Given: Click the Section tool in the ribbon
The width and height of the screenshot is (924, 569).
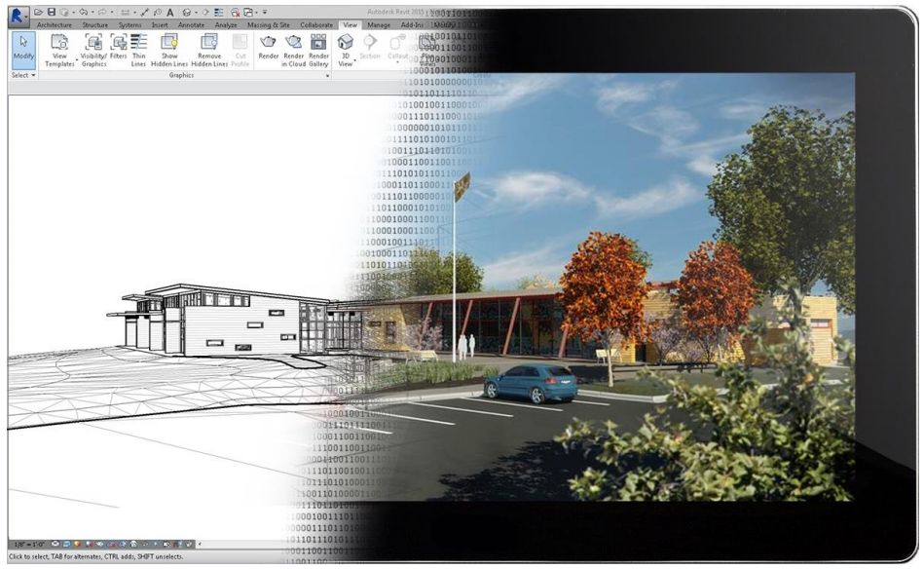Looking at the screenshot, I should [x=369, y=47].
